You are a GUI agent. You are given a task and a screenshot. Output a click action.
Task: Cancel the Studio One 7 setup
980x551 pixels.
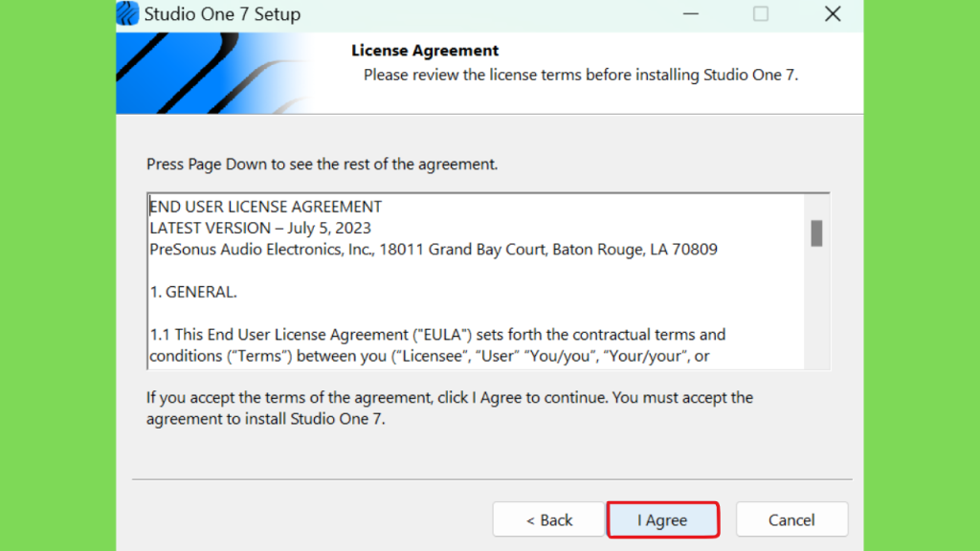click(791, 519)
